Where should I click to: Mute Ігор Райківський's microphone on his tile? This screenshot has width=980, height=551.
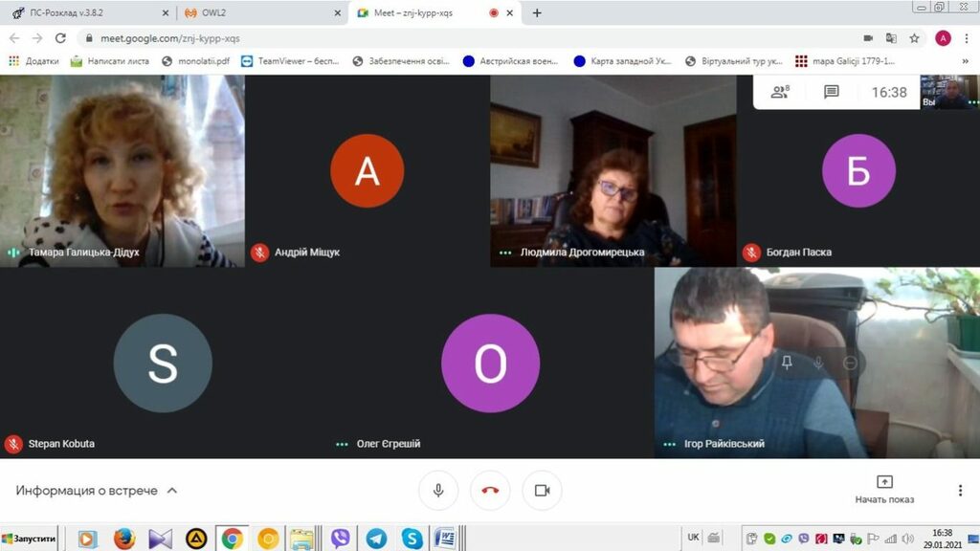818,363
